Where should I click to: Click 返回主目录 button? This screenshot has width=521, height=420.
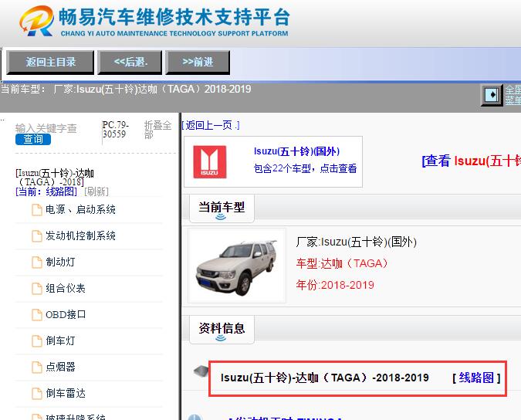click(x=50, y=62)
